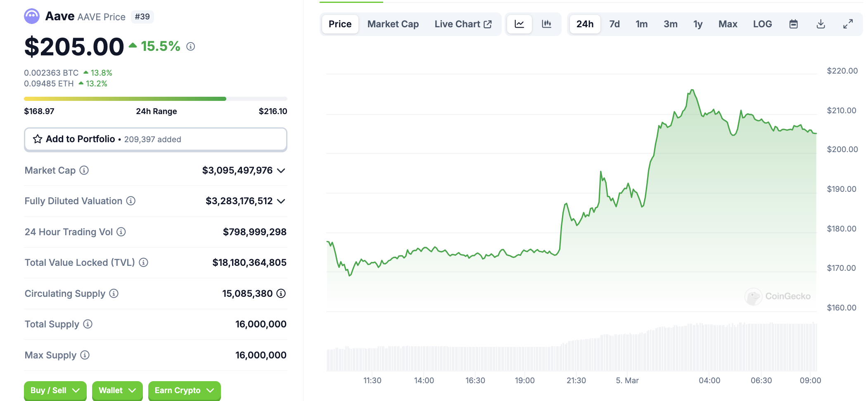
Task: Click info icon next to 15.5% change
Action: click(190, 46)
